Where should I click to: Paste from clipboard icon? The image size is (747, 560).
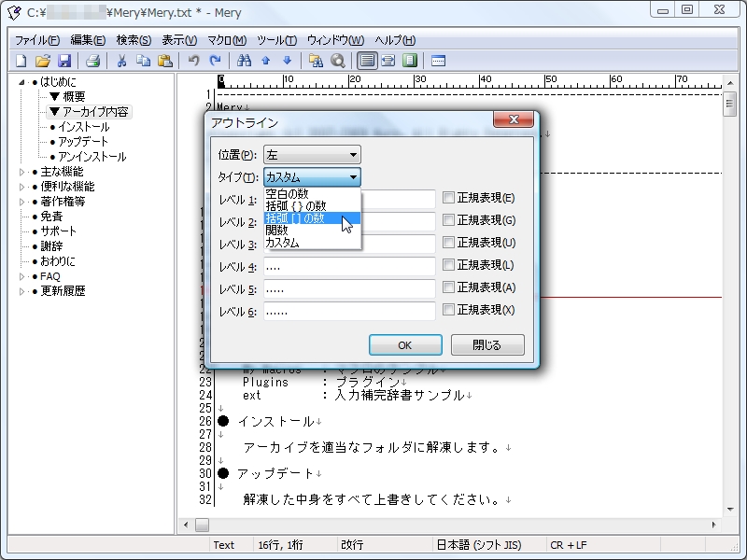pyautogui.click(x=165, y=61)
